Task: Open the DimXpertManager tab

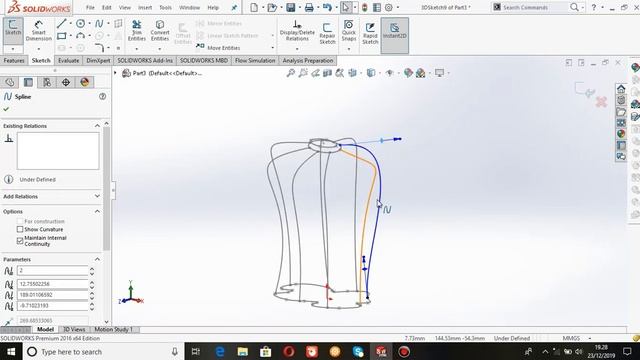Action: coord(66,82)
